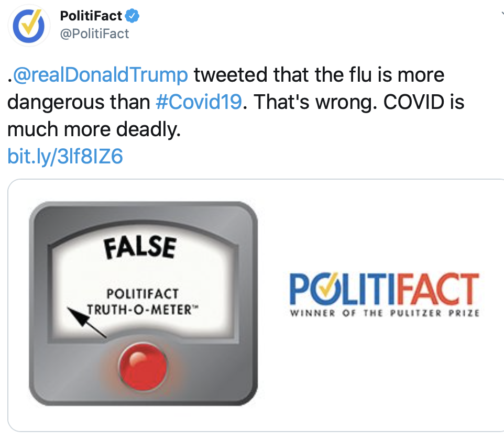Click the #Covid19 hashtag
The width and height of the screenshot is (504, 441).
point(199,102)
